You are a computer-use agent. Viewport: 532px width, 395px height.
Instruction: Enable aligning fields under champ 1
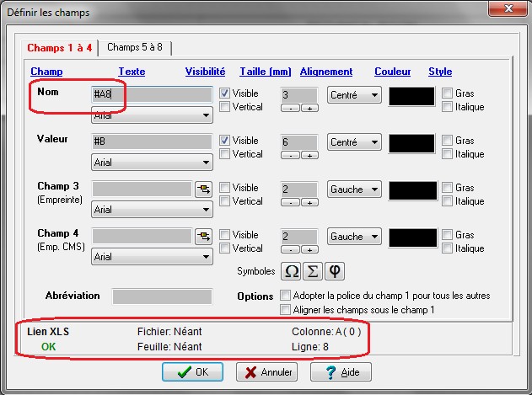pos(287,311)
